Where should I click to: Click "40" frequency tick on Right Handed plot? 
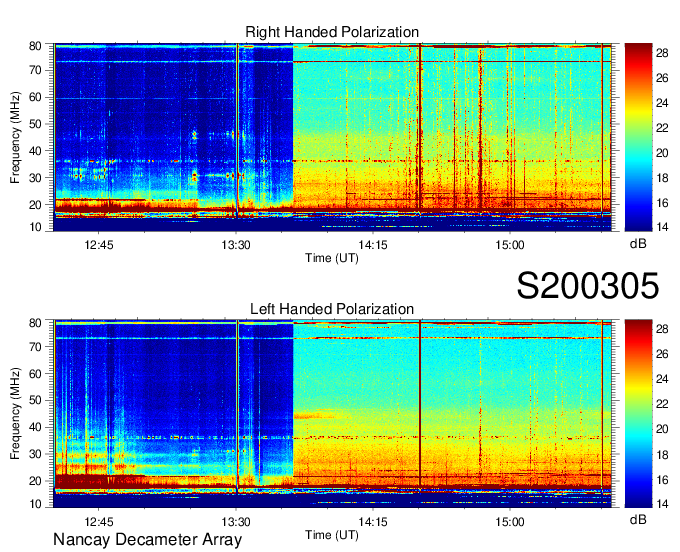coord(36,151)
